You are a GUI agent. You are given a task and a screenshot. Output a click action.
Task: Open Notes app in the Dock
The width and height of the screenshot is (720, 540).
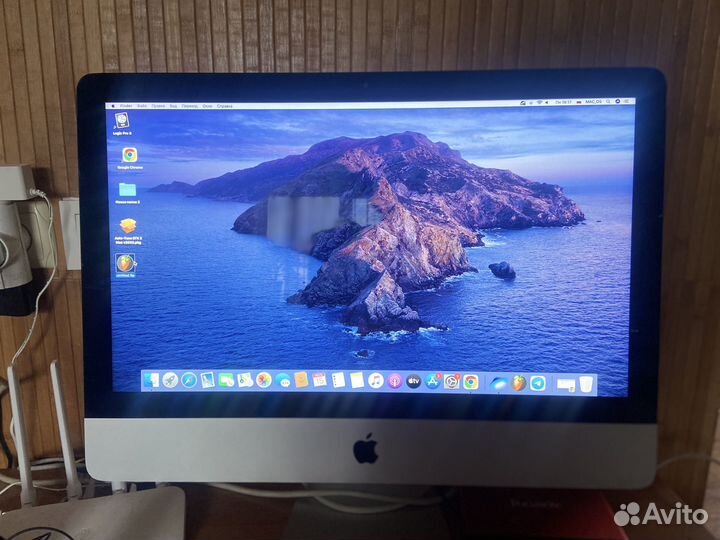pyautogui.click(x=357, y=381)
